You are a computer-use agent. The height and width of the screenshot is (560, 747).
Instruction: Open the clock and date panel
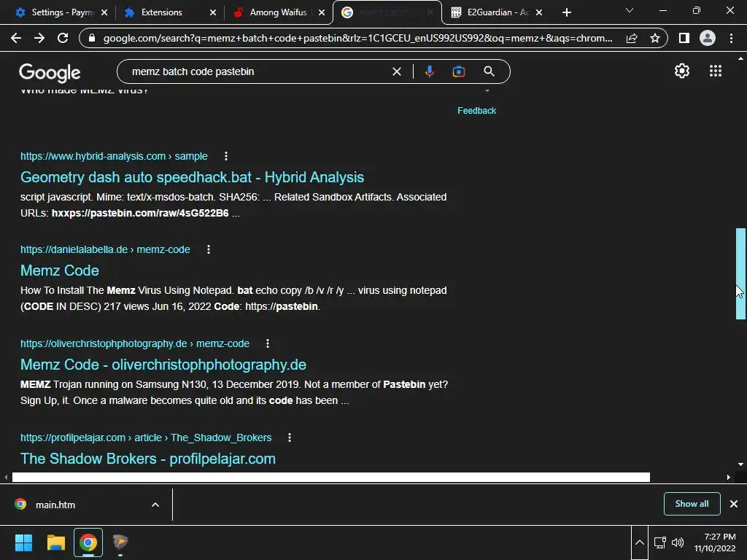(x=715, y=542)
